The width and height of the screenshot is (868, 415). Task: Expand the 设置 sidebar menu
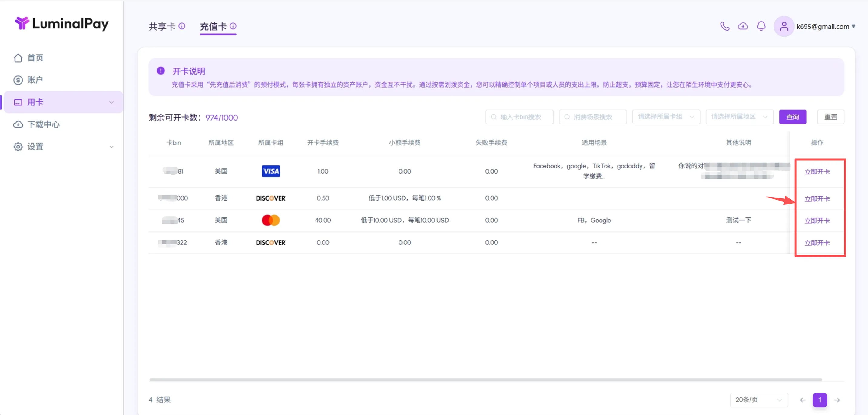pos(63,147)
